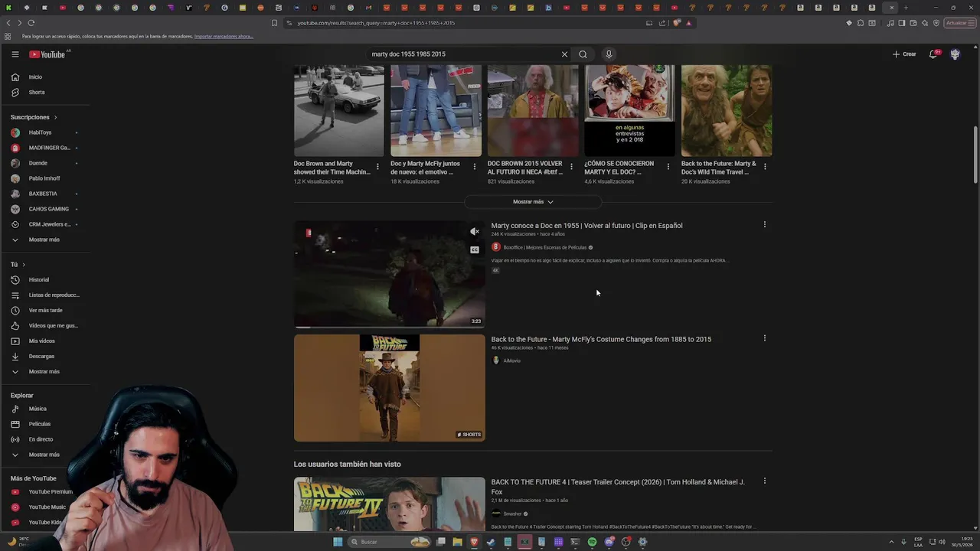
Task: Open thumbnail of Doc Brown and Marty showed their Time Machine
Action: point(339,111)
